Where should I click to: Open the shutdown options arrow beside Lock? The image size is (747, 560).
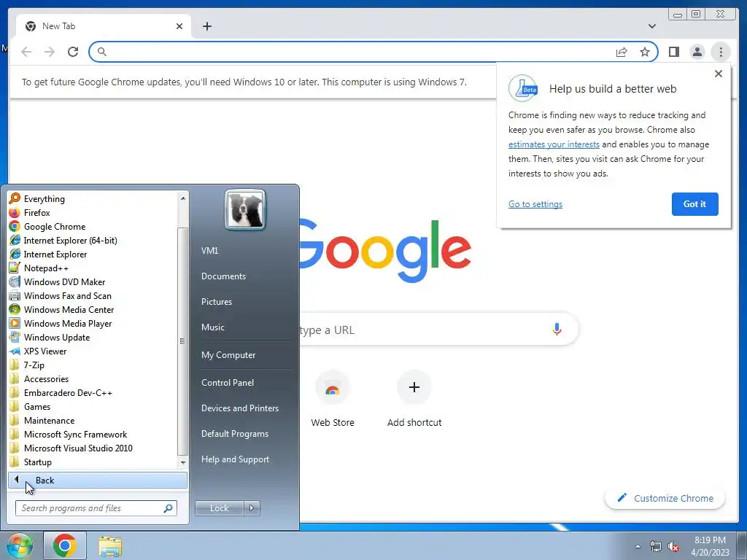pyautogui.click(x=252, y=508)
